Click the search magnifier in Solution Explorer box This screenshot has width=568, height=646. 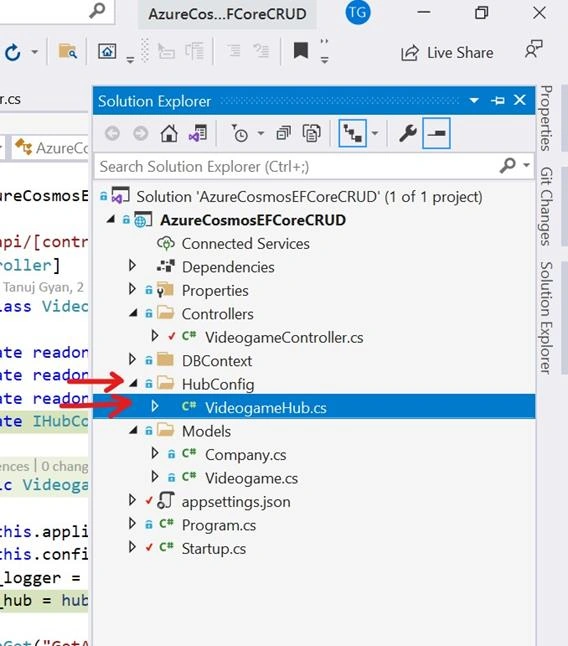click(x=508, y=166)
